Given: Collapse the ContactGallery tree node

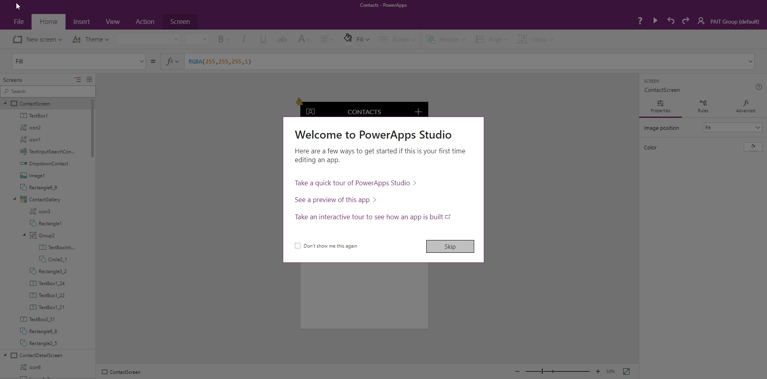Looking at the screenshot, I should pyautogui.click(x=15, y=199).
